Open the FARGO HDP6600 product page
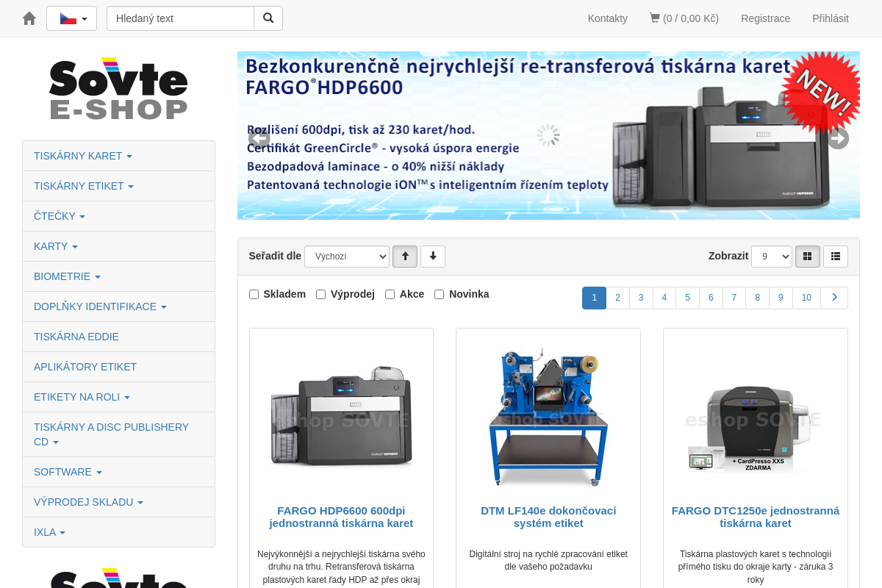 (341, 517)
